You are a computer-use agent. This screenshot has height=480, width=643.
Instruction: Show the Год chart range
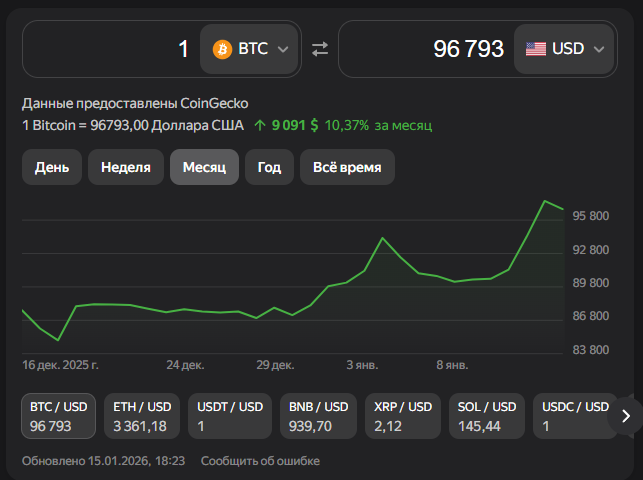(269, 167)
